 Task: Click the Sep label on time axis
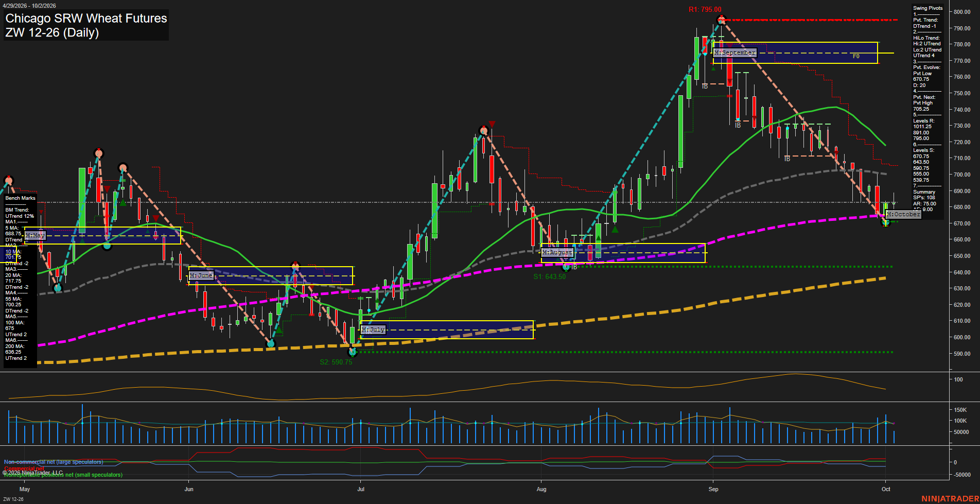pos(713,489)
